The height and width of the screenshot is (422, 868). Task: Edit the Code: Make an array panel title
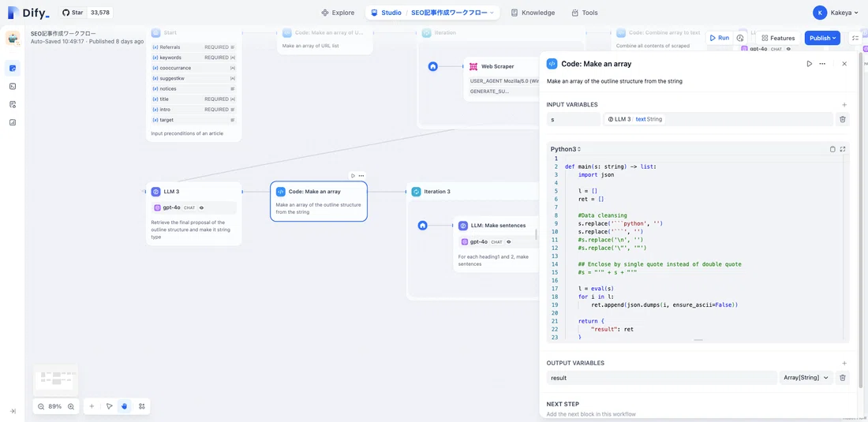[597, 64]
